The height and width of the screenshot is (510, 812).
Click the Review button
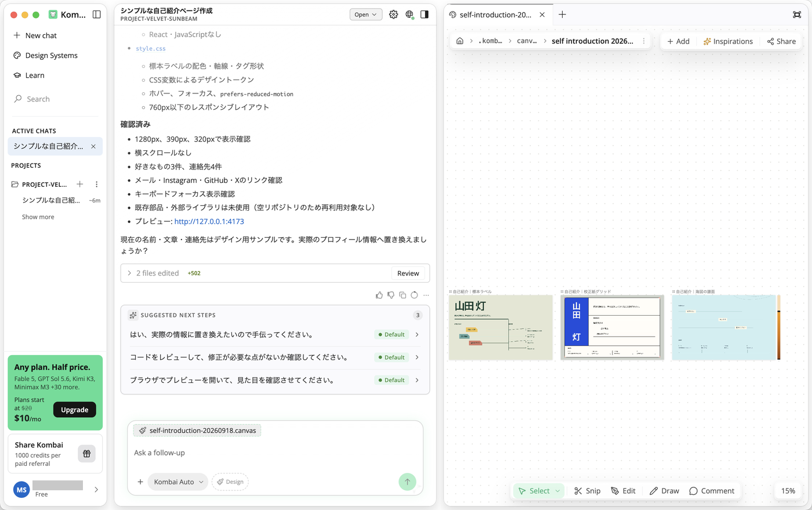pos(408,273)
